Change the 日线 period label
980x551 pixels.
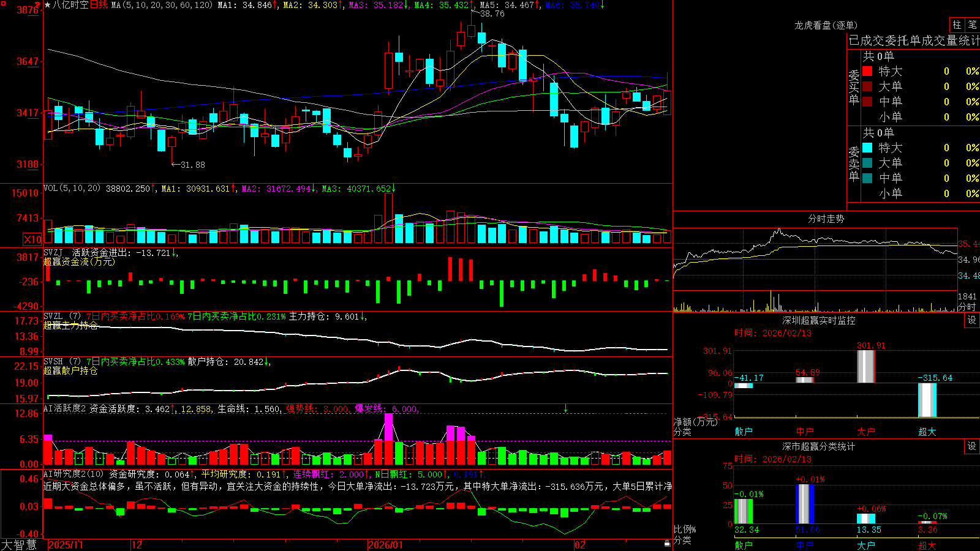(x=99, y=5)
